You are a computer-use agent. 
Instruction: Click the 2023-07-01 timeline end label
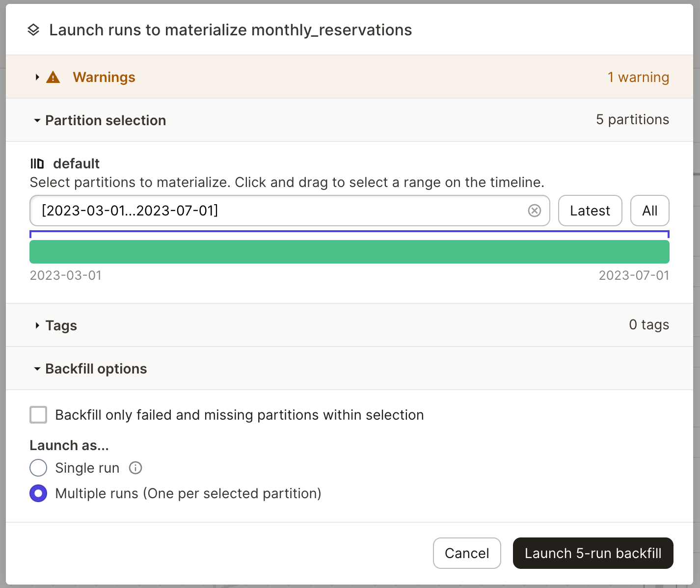click(634, 275)
